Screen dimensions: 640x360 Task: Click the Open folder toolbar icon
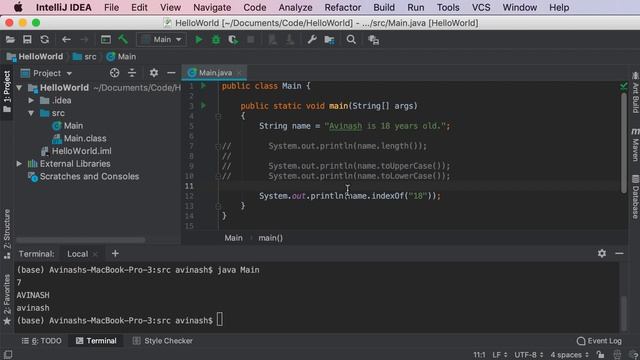click(x=10, y=40)
